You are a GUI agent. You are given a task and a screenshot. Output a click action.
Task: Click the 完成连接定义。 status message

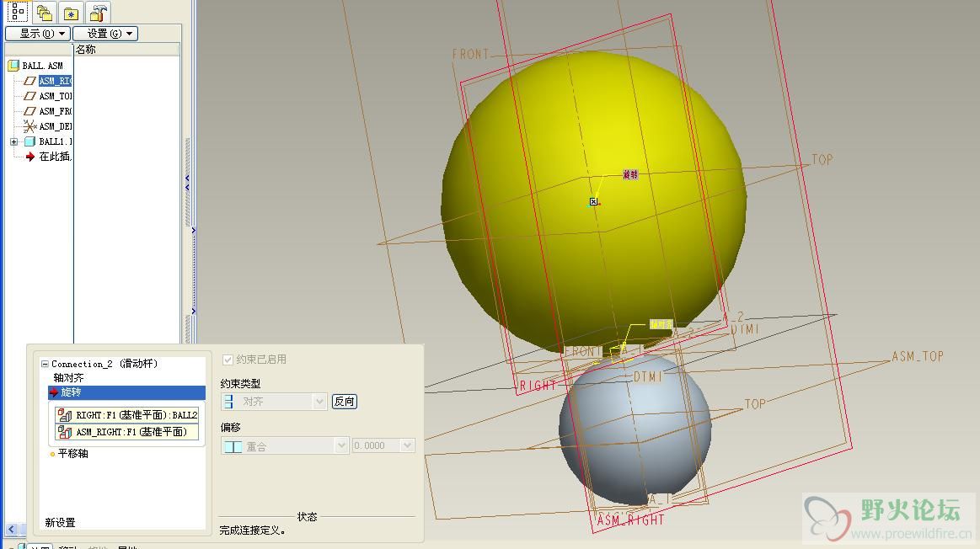[x=253, y=530]
